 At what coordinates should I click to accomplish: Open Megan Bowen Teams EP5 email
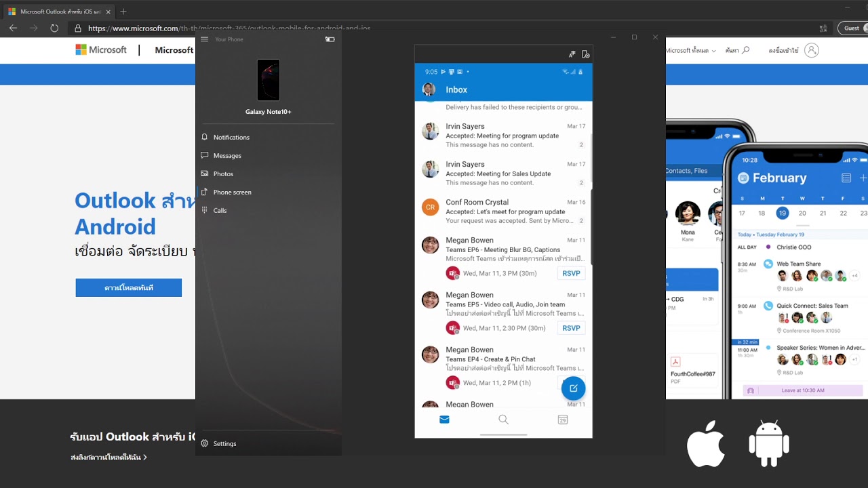pos(503,314)
